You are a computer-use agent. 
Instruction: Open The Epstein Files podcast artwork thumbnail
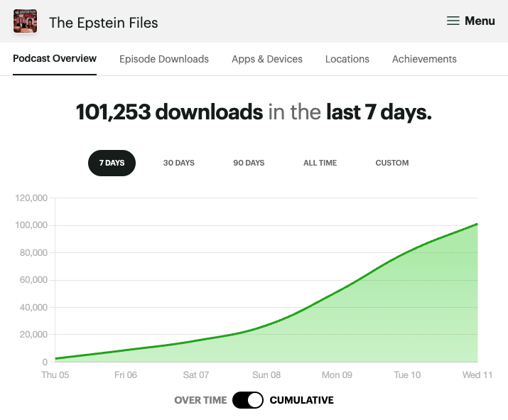click(x=25, y=21)
